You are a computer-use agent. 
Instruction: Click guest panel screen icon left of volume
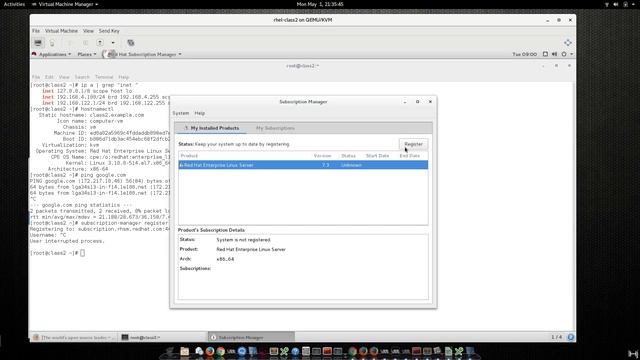545,54
